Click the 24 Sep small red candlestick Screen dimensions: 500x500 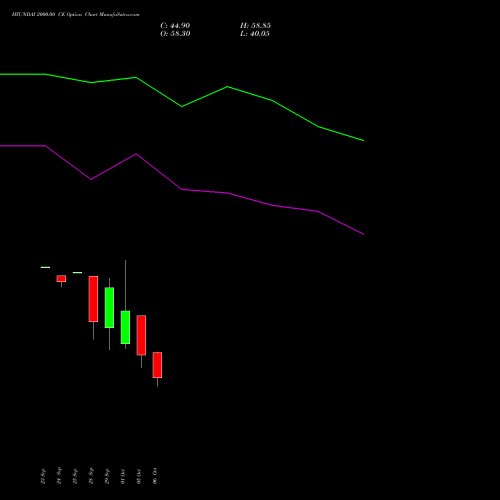[x=61, y=279]
